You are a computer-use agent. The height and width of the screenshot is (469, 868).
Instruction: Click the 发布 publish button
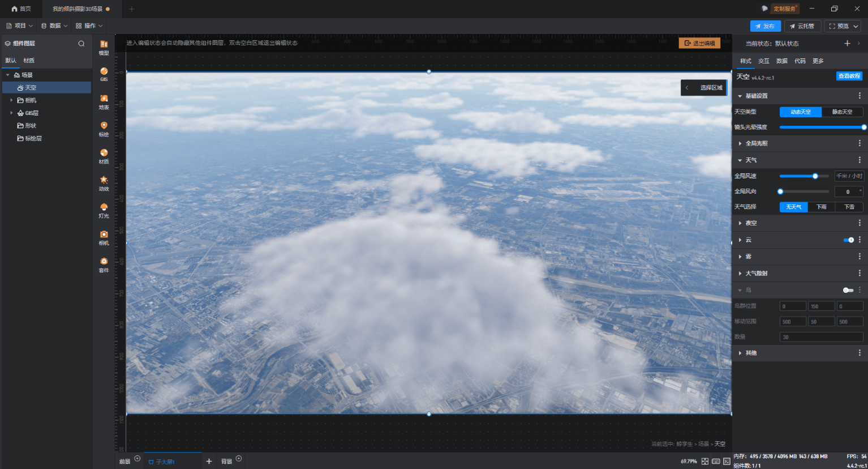pyautogui.click(x=765, y=26)
